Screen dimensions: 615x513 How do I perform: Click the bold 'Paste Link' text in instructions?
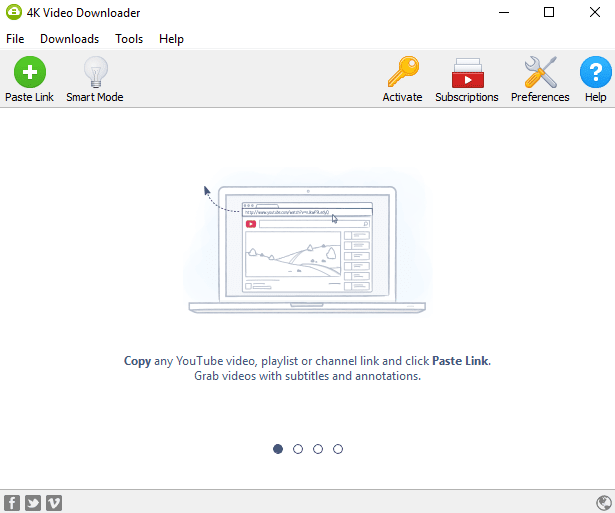point(460,361)
